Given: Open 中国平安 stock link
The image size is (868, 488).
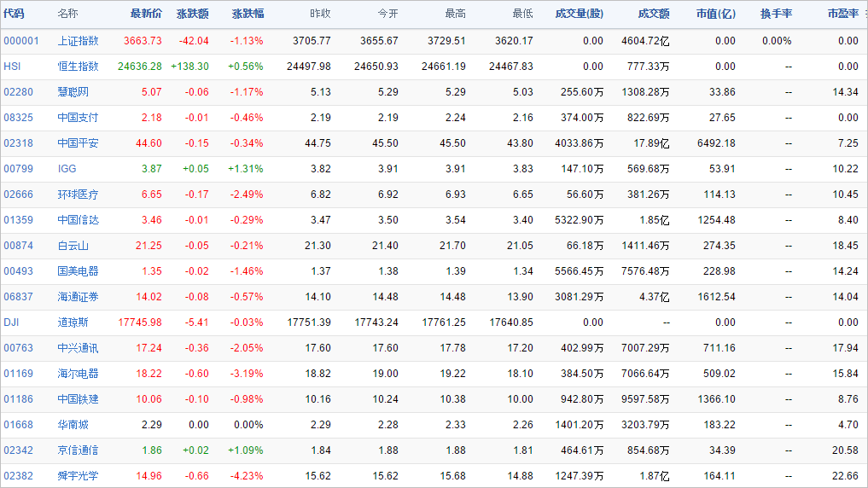Looking at the screenshot, I should point(78,143).
